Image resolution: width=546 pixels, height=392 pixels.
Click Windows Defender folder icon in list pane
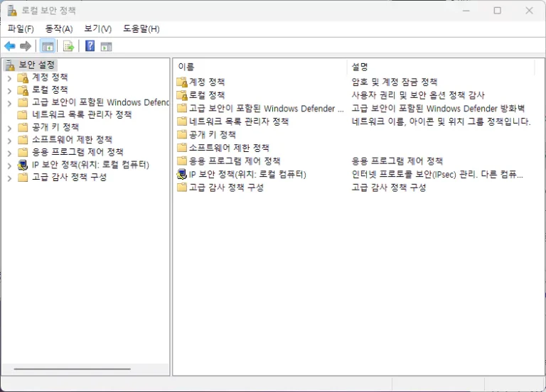[182, 108]
